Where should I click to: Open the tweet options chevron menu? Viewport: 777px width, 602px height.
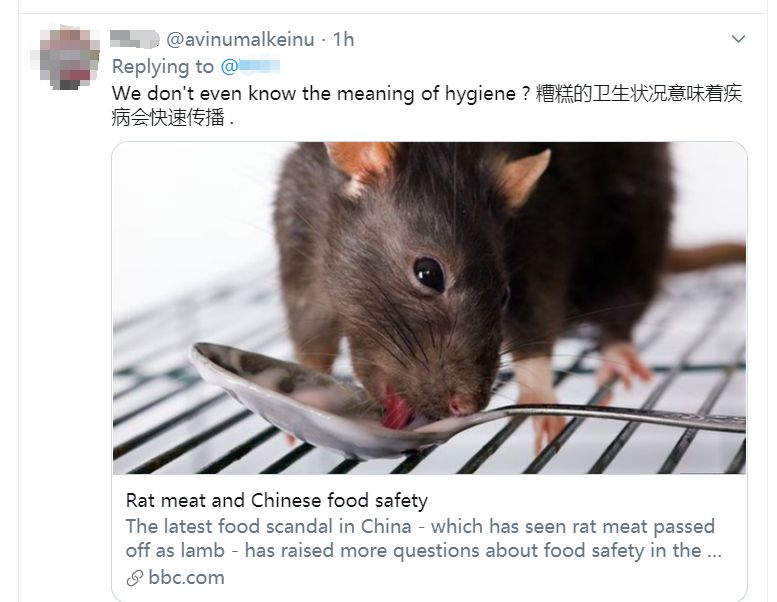[738, 39]
